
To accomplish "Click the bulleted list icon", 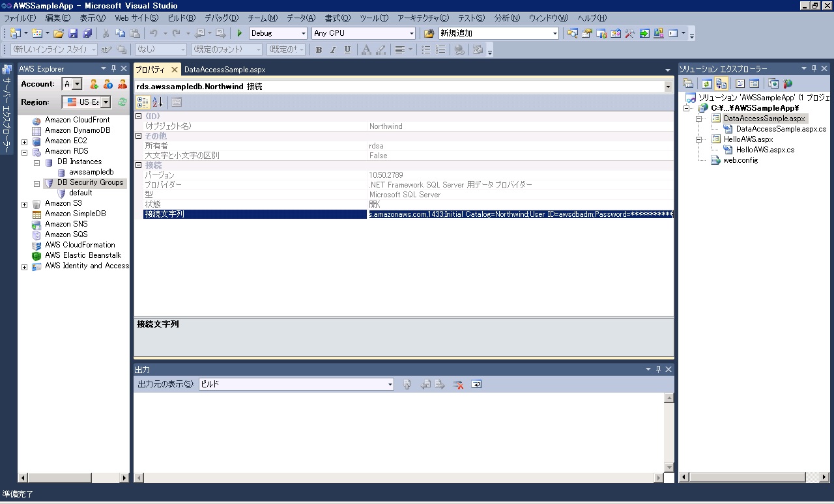I will [x=426, y=49].
